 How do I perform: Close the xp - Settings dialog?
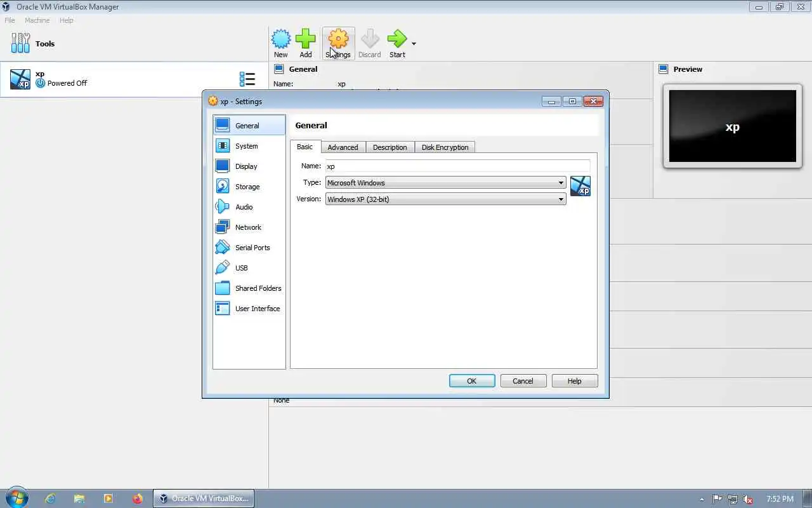pyautogui.click(x=593, y=102)
